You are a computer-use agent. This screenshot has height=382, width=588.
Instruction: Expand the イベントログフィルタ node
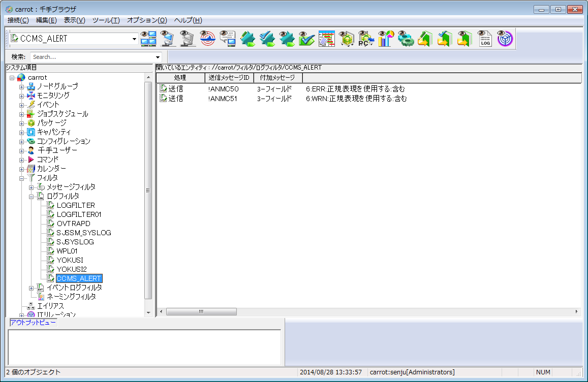[31, 289]
